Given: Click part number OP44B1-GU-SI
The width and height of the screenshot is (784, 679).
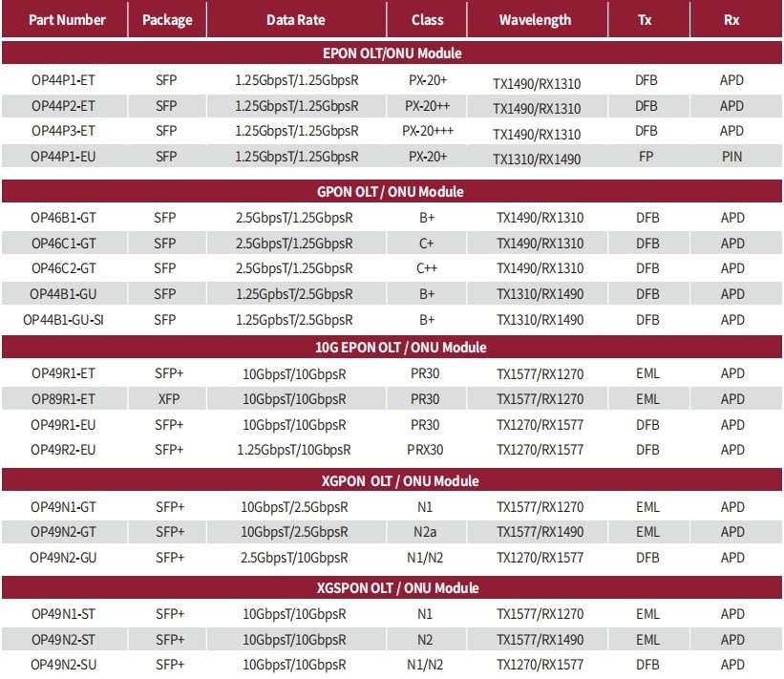Looking at the screenshot, I should (x=63, y=320).
